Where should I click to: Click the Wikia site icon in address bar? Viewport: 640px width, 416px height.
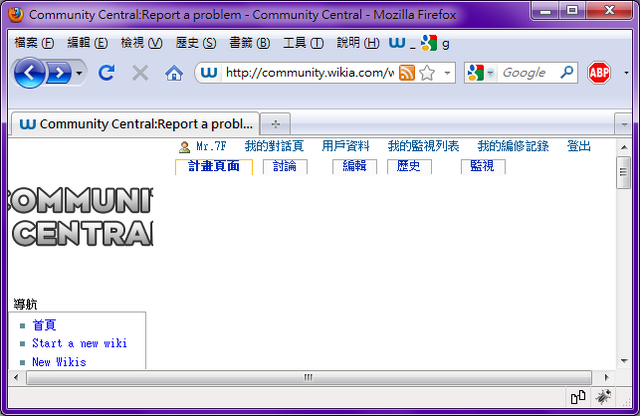coord(209,73)
